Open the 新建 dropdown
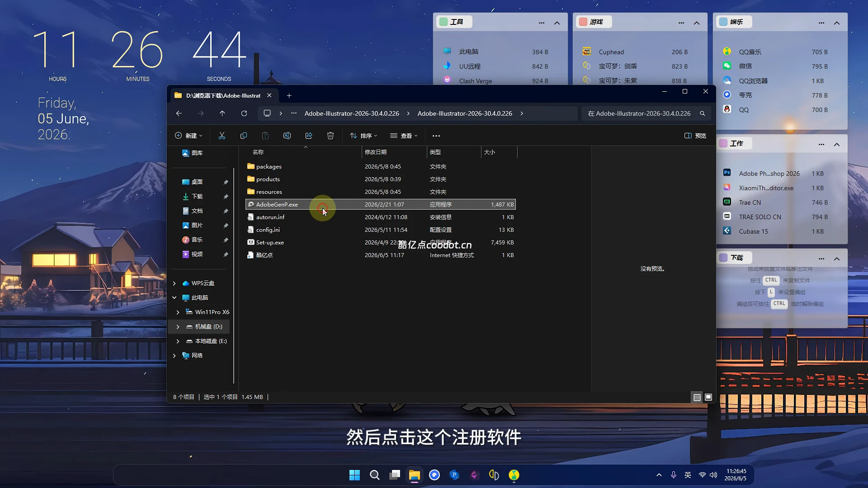 (x=189, y=136)
